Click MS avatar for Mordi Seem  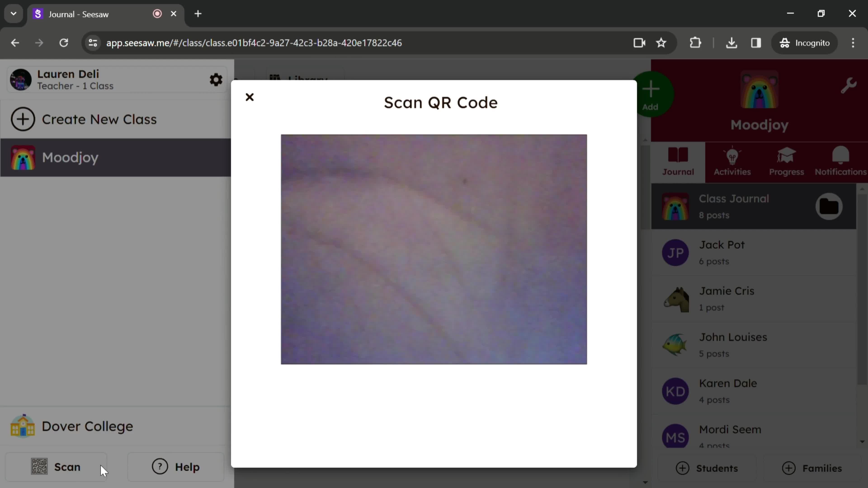(675, 436)
